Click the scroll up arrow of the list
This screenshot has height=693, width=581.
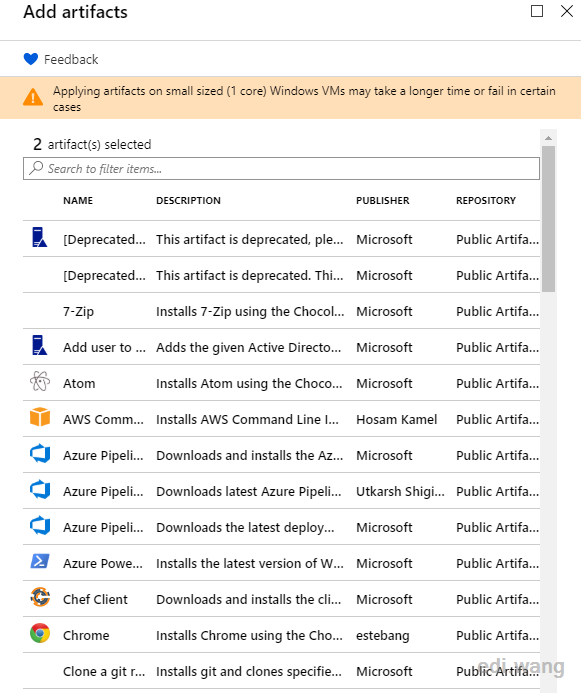click(548, 138)
